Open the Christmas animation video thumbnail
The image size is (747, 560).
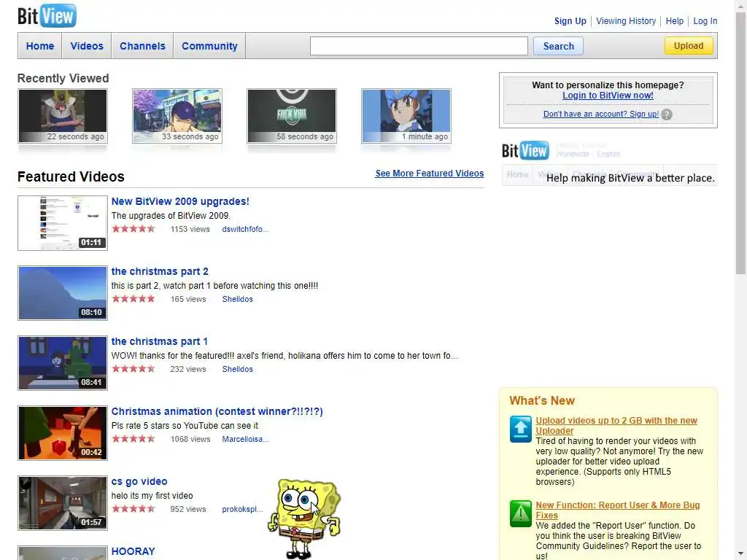63,433
